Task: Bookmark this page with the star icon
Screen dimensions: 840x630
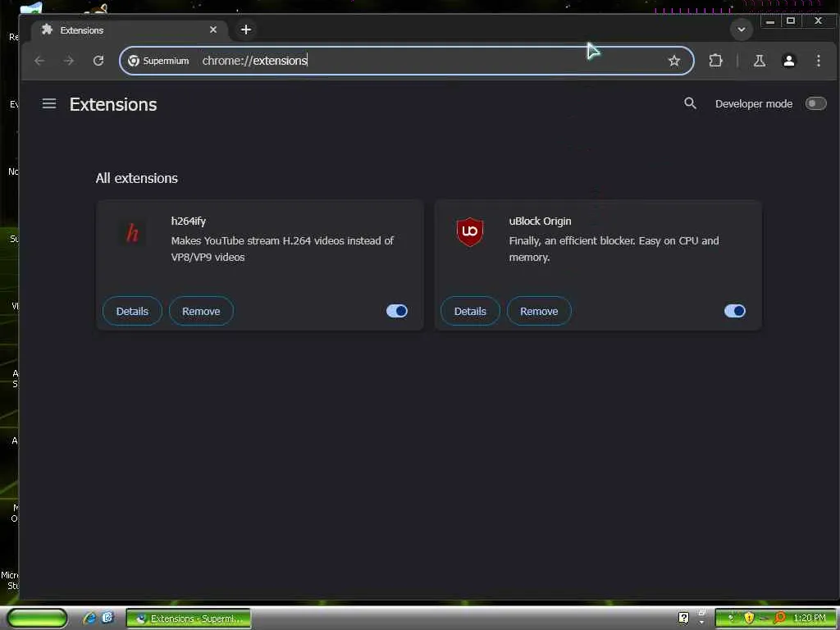Action: point(674,61)
